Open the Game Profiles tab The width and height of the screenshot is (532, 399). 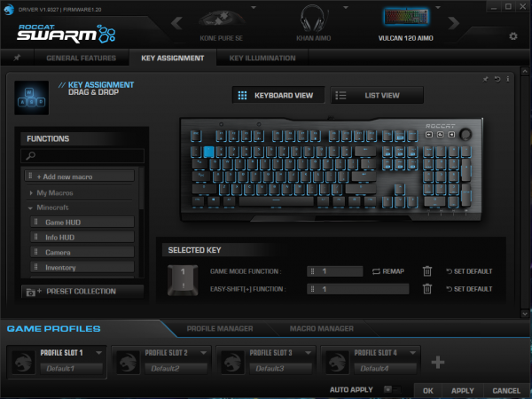point(53,329)
